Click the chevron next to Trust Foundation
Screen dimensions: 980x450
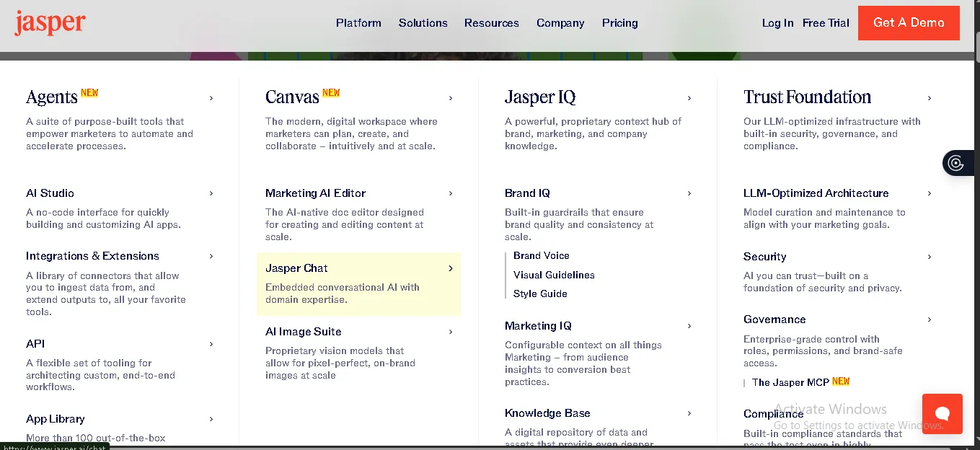pyautogui.click(x=930, y=98)
